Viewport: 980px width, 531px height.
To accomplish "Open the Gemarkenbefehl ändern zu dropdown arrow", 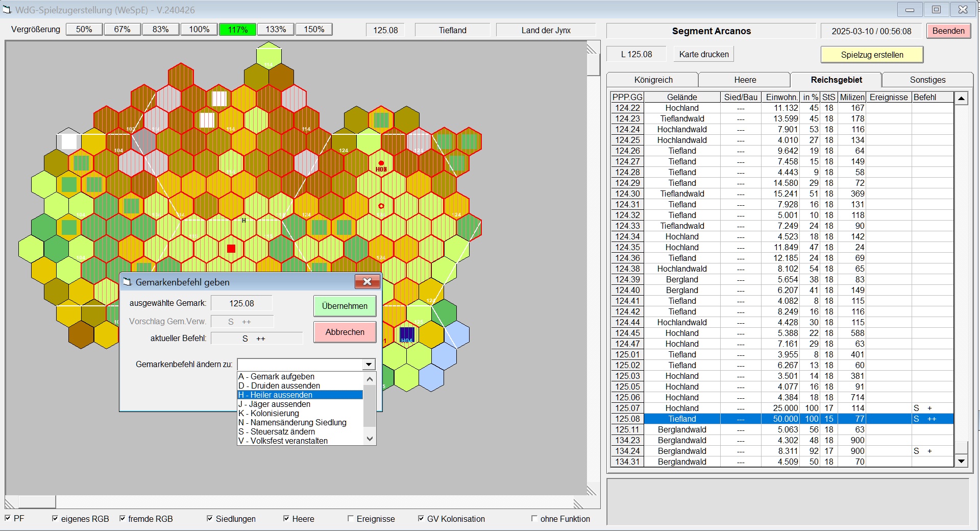I will pyautogui.click(x=369, y=365).
